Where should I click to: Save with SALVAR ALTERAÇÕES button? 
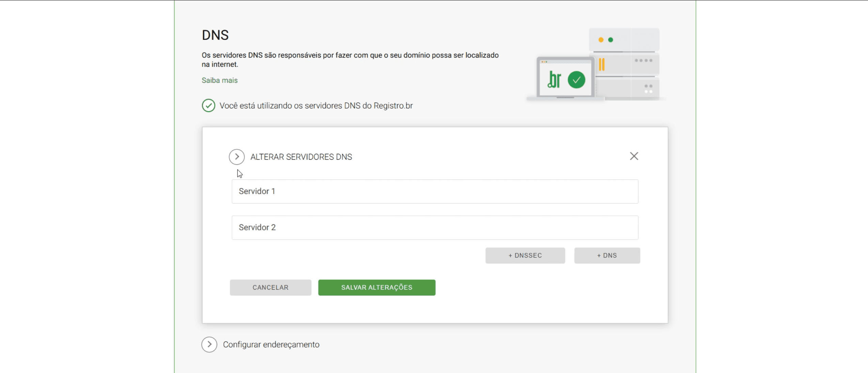(x=376, y=288)
